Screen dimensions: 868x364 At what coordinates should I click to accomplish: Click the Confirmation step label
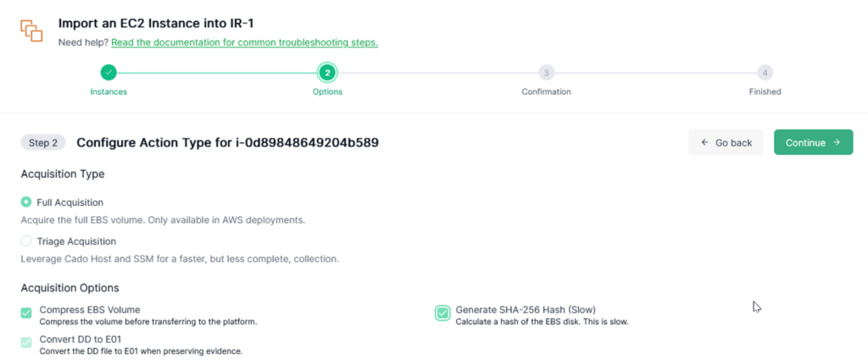click(x=547, y=91)
